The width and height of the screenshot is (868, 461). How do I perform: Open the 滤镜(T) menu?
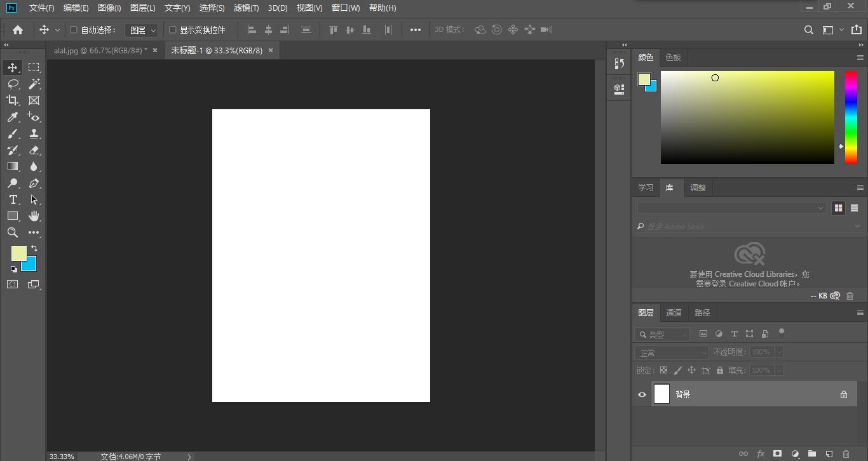[246, 8]
